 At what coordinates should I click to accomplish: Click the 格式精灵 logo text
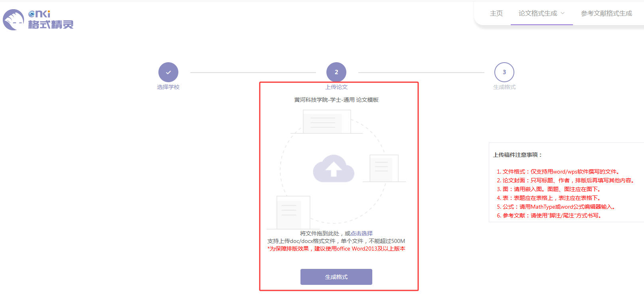point(51,25)
